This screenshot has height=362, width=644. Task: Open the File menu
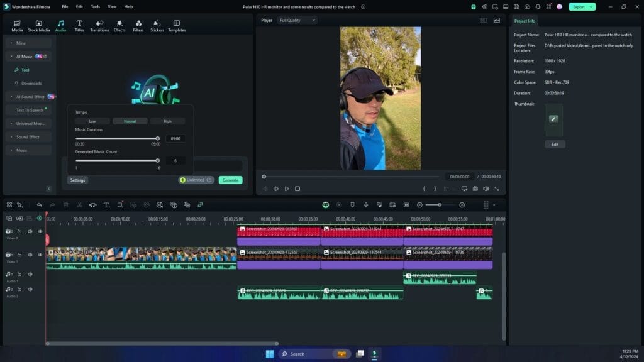click(x=65, y=6)
